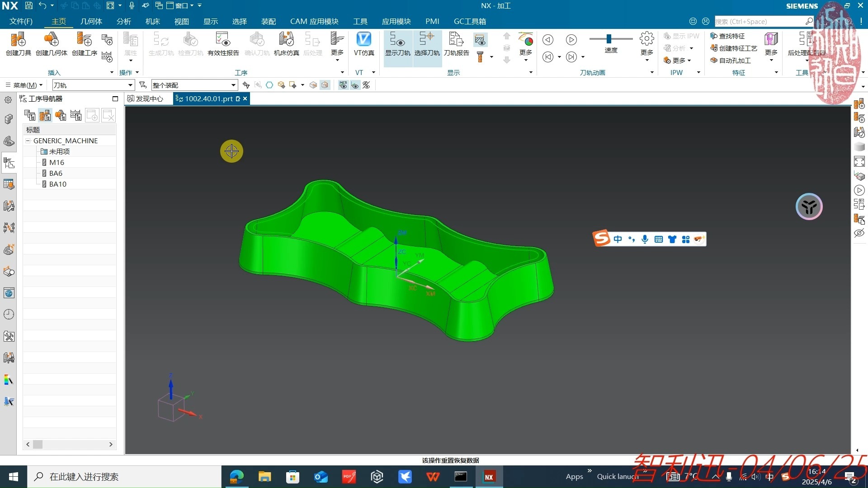
Task: Toggle Display Tool Path (显示刀轨) button
Action: tap(397, 41)
